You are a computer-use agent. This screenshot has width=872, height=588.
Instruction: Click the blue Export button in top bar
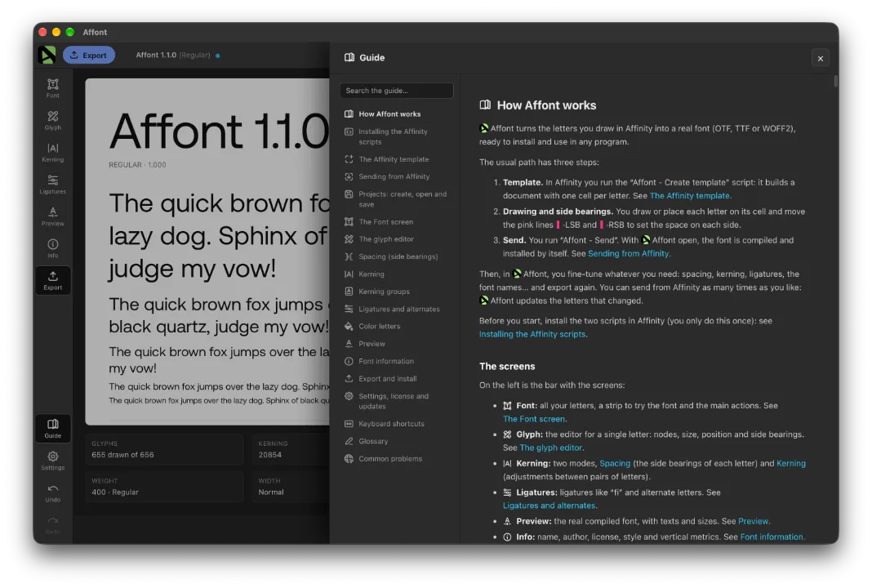[x=89, y=55]
